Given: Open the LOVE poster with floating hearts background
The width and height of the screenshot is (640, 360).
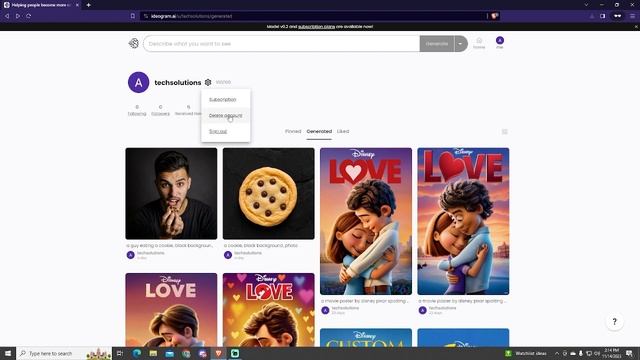Looking at the screenshot, I should tap(269, 310).
